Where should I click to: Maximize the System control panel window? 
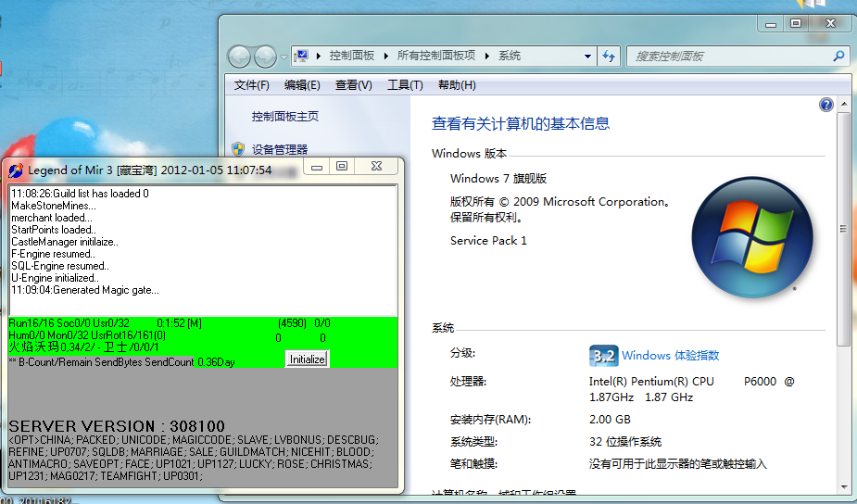pos(796,23)
